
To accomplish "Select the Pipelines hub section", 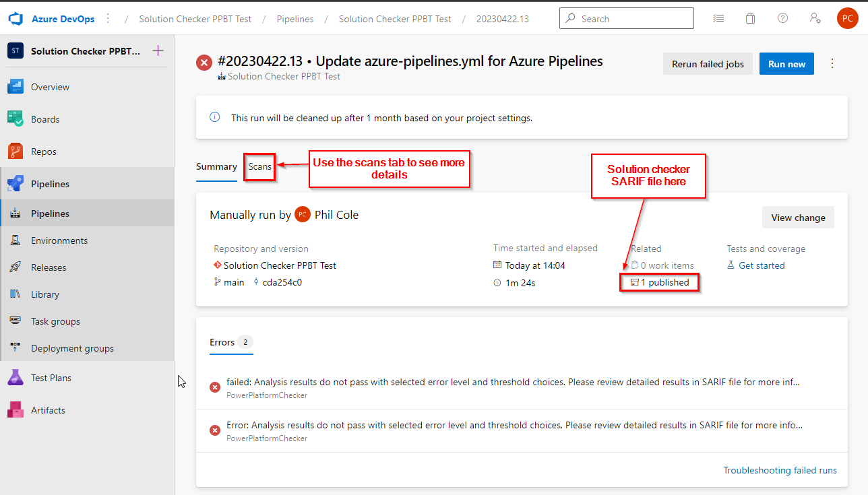I will coord(87,184).
